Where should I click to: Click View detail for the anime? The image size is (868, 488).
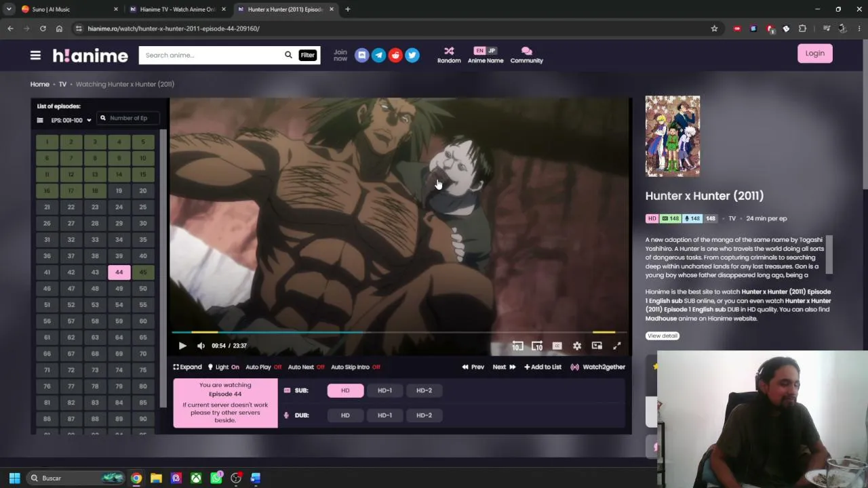point(663,336)
